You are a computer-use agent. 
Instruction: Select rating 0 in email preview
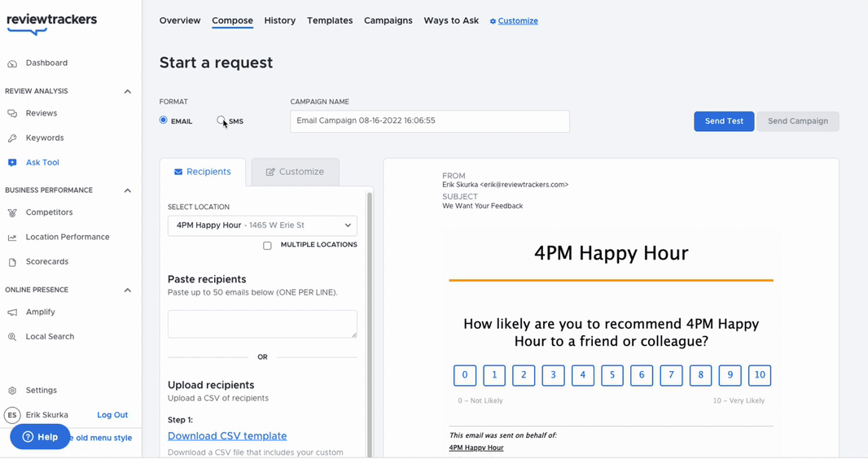(465, 375)
